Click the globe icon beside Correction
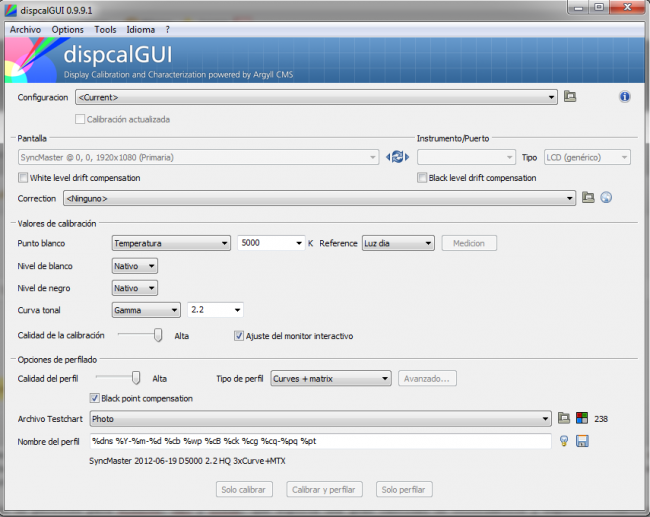 [606, 198]
